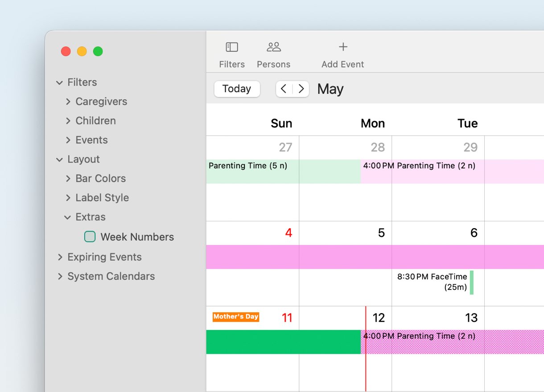Expand the System Calendars chevron

click(x=60, y=276)
